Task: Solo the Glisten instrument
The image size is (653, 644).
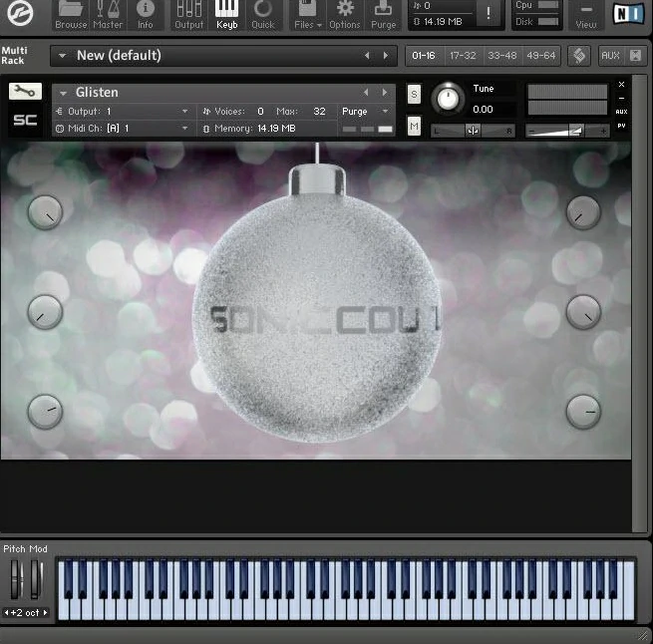Action: [x=414, y=94]
